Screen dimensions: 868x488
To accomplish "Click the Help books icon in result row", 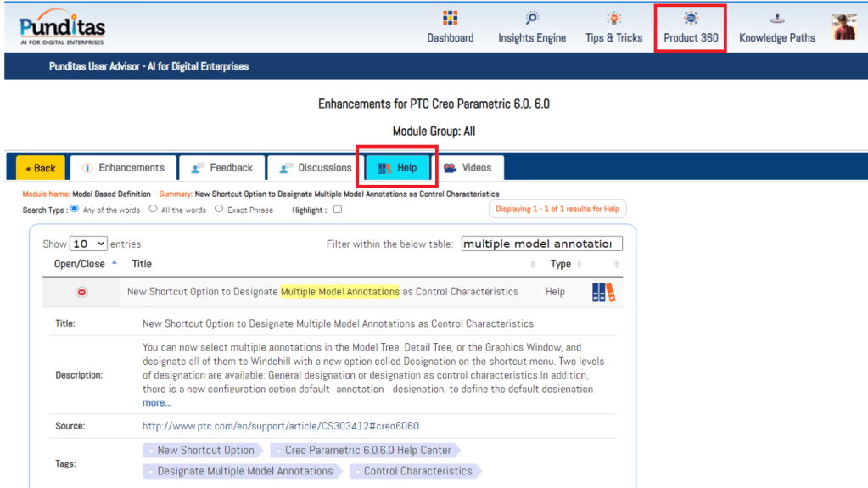I will point(603,292).
